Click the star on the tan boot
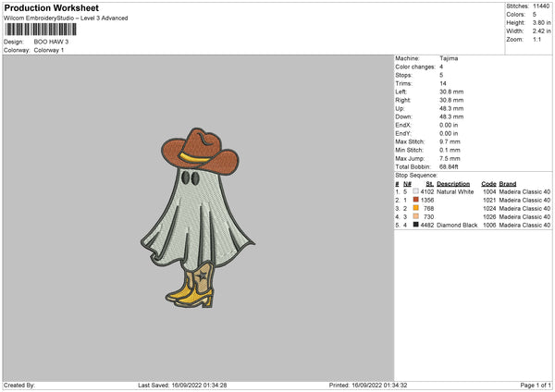 pyautogui.click(x=203, y=276)
